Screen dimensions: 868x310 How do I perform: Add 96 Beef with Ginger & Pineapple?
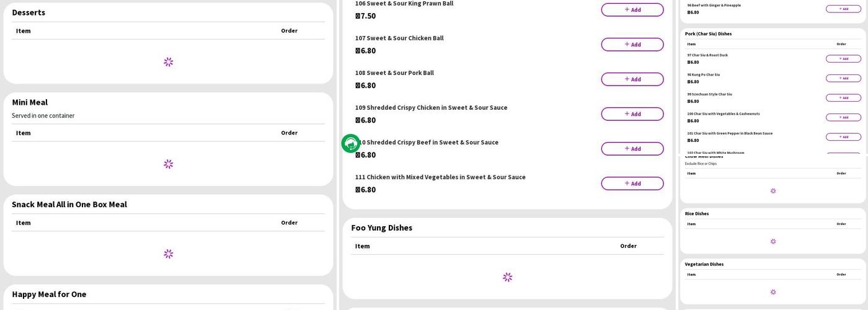(843, 9)
